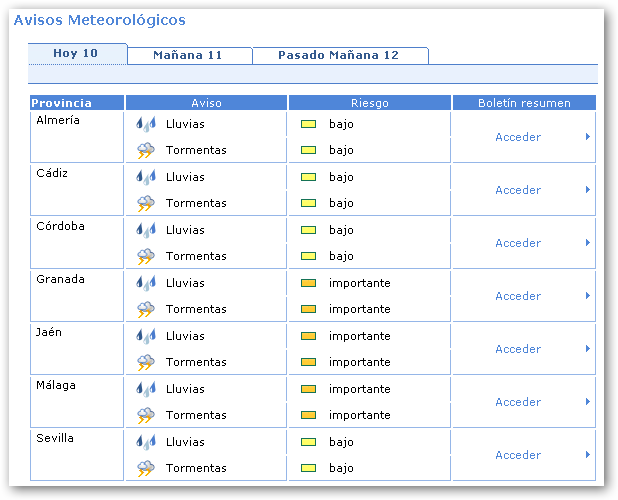618x500 pixels.
Task: Open the Pasado Mañana 12 tab
Action: tap(338, 55)
